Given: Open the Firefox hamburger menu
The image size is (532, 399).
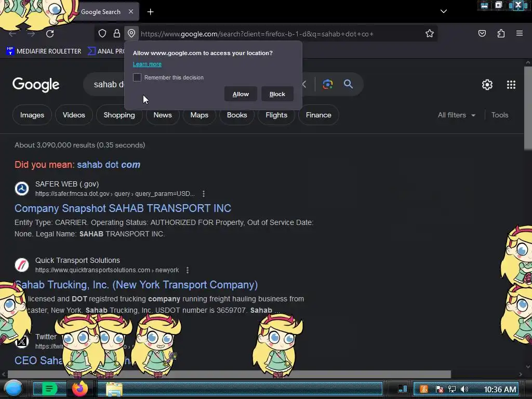Looking at the screenshot, I should (520, 33).
